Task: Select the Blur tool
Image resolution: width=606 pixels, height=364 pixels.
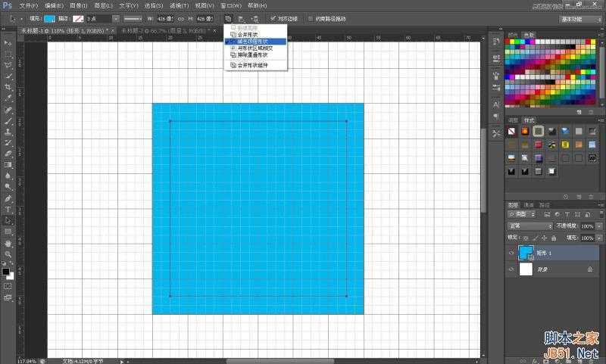Action: coord(8,176)
